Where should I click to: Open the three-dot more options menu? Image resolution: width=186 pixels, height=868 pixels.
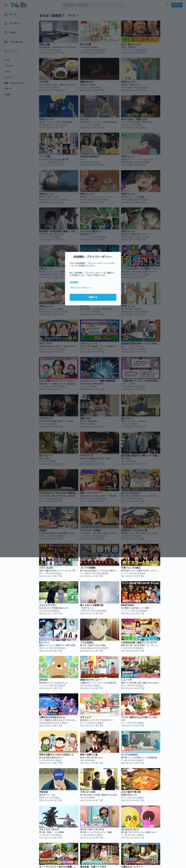coord(167,5)
